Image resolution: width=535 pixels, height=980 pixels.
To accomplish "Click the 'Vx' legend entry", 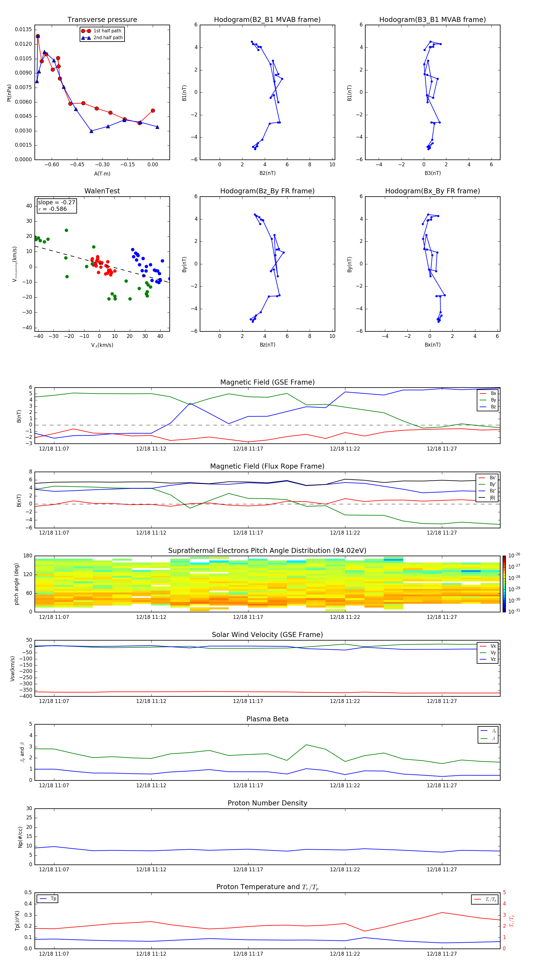I will click(488, 646).
